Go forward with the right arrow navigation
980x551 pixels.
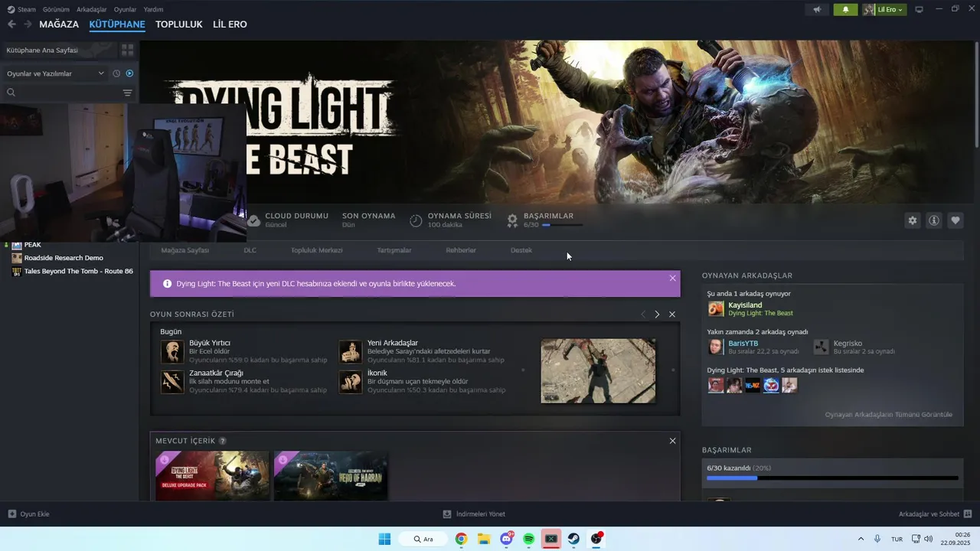click(x=28, y=24)
